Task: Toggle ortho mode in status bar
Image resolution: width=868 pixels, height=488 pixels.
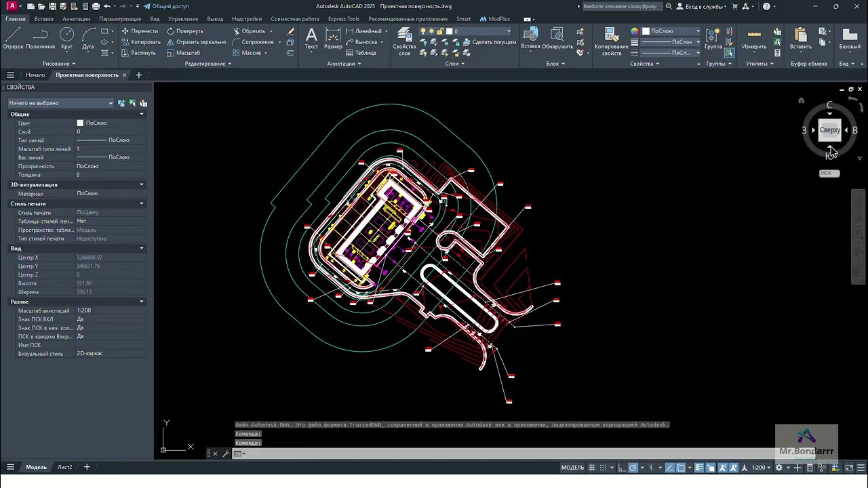Action: (622, 467)
